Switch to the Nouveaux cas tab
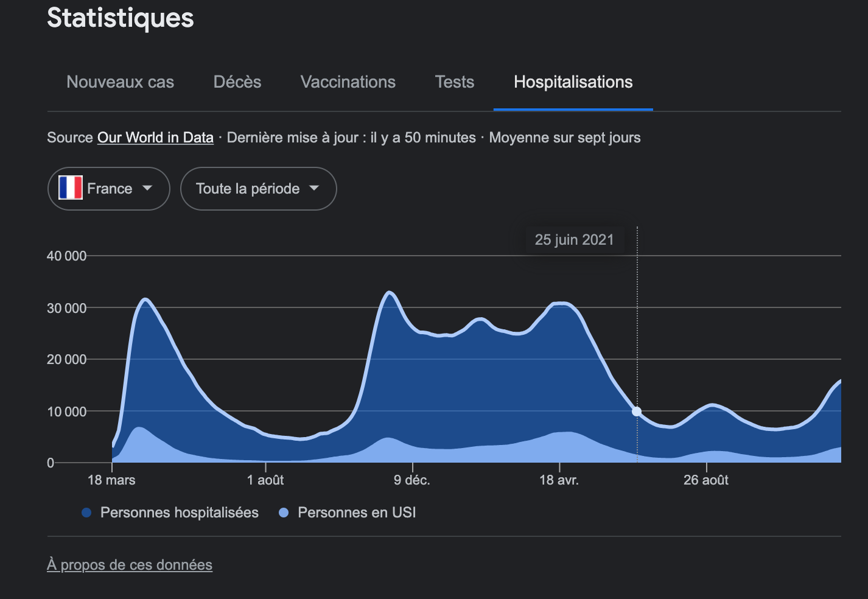This screenshot has height=599, width=868. tap(120, 82)
